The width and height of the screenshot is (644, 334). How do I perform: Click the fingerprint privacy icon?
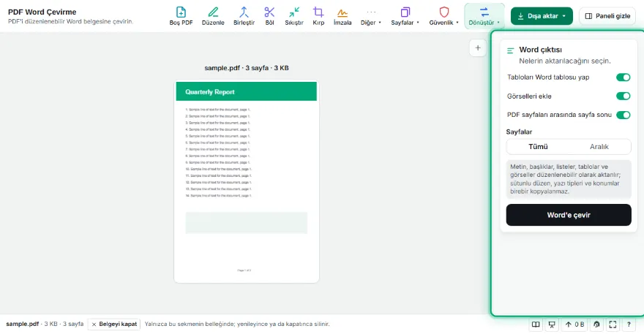596,324
